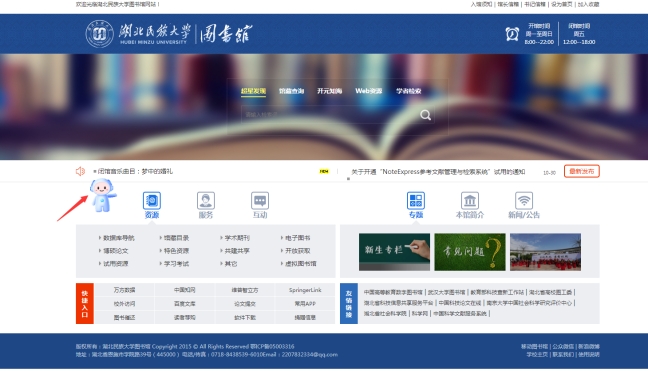
Task: Expand the 数据库导航 arrow item
Action: click(117, 238)
